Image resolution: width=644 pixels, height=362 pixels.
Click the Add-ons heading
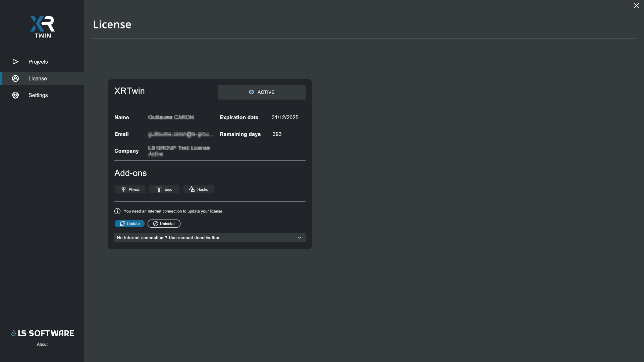point(130,173)
